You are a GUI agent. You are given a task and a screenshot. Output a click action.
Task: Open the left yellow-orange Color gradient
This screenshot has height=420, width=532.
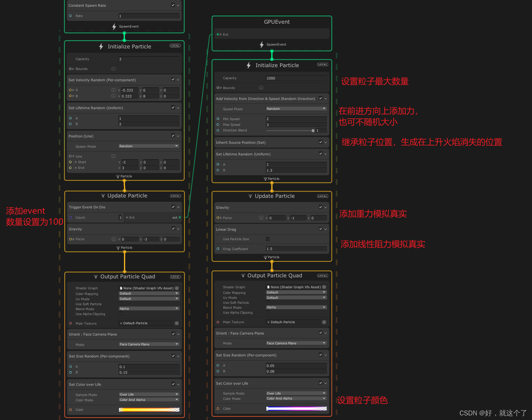[x=149, y=410]
